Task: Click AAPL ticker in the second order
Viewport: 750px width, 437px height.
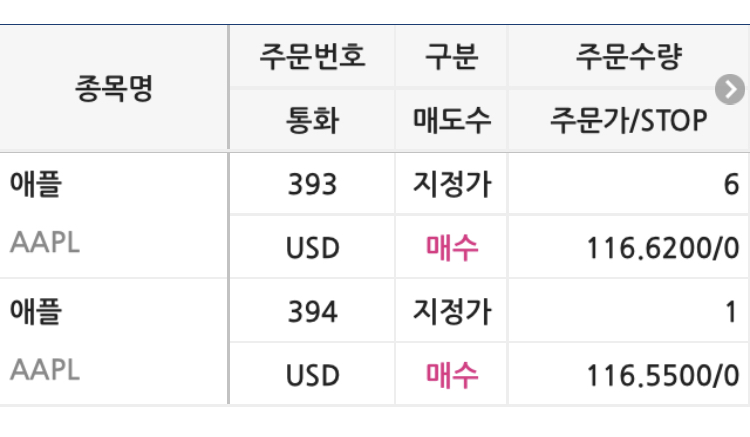Action: click(44, 370)
